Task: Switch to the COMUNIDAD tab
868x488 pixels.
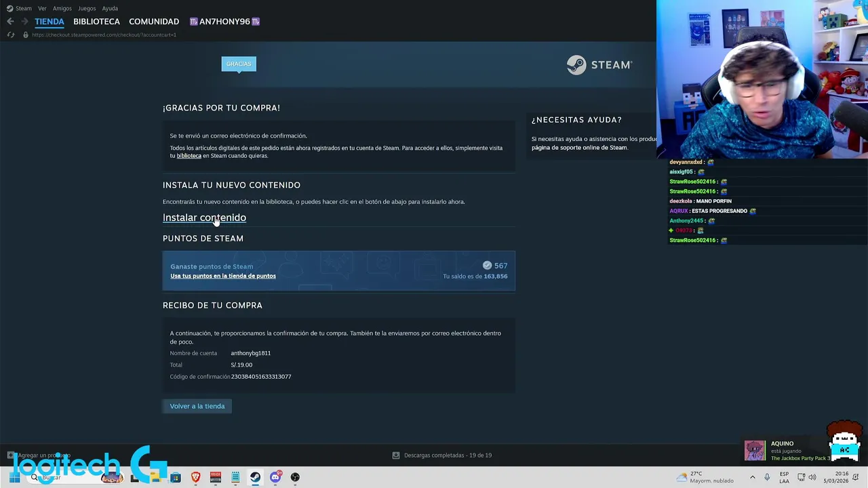Action: (154, 22)
